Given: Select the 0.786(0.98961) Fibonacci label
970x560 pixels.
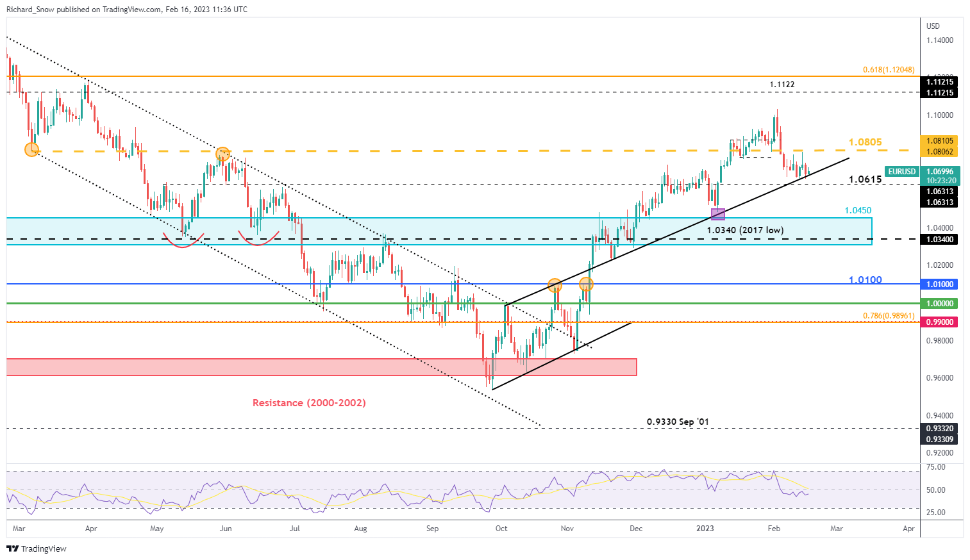Looking at the screenshot, I should 889,316.
